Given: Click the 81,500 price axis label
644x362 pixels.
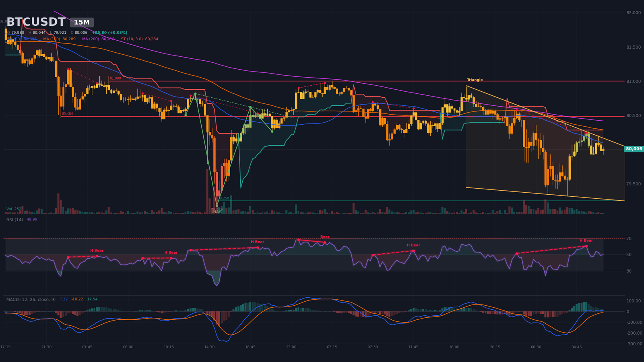Looking at the screenshot, I should pos(634,47).
